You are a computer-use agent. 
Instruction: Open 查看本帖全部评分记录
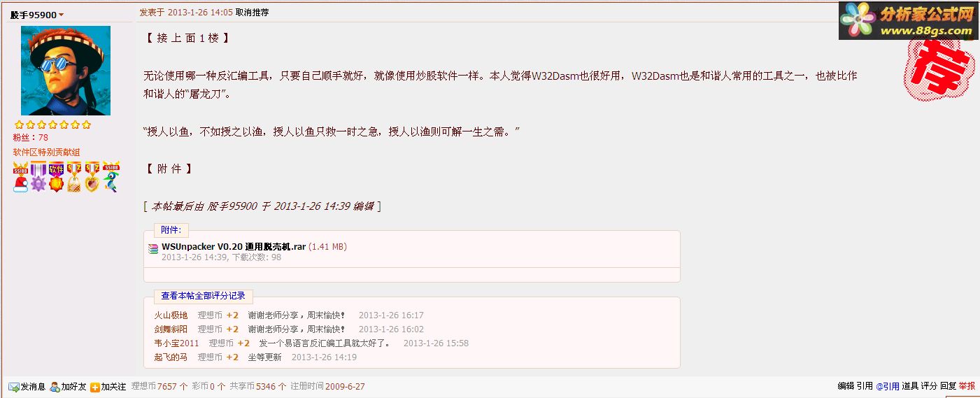(x=204, y=296)
